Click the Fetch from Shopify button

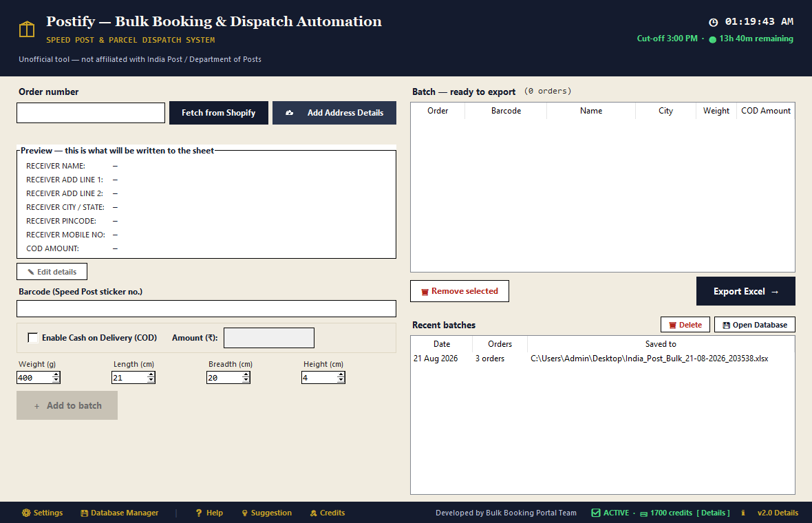click(219, 113)
